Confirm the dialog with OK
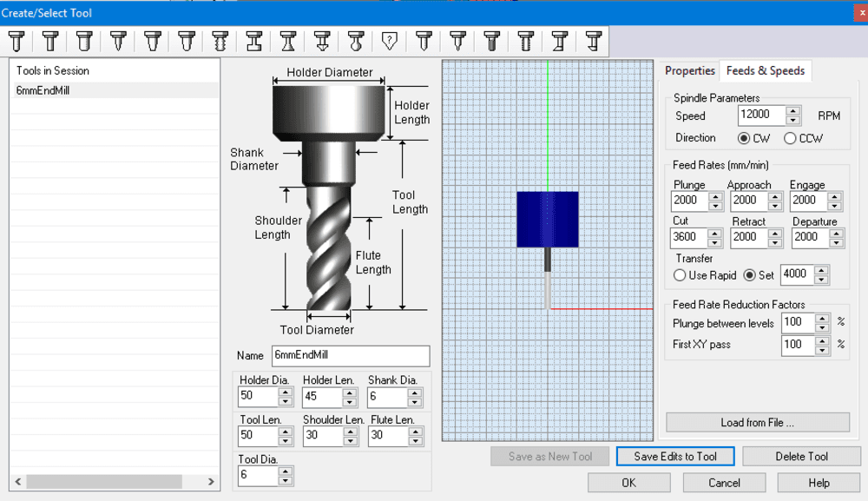The width and height of the screenshot is (868, 501). pyautogui.click(x=628, y=483)
